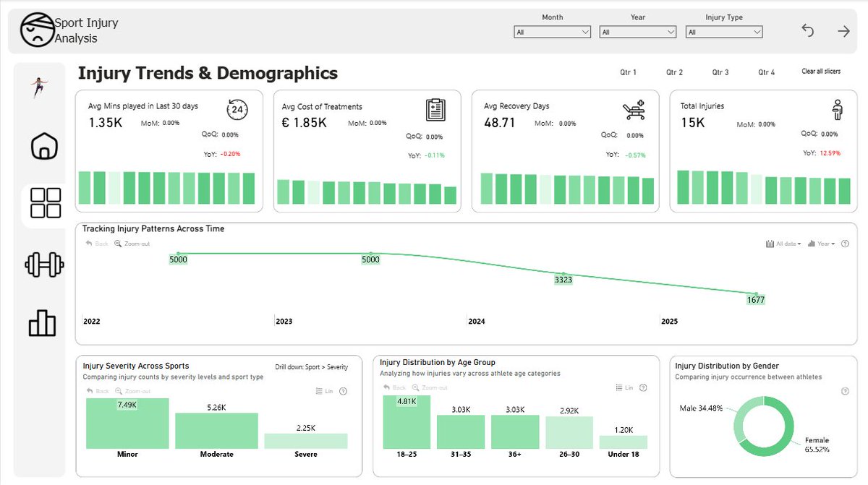Open help in Age Group chart
The height and width of the screenshot is (485, 868).
(x=642, y=388)
